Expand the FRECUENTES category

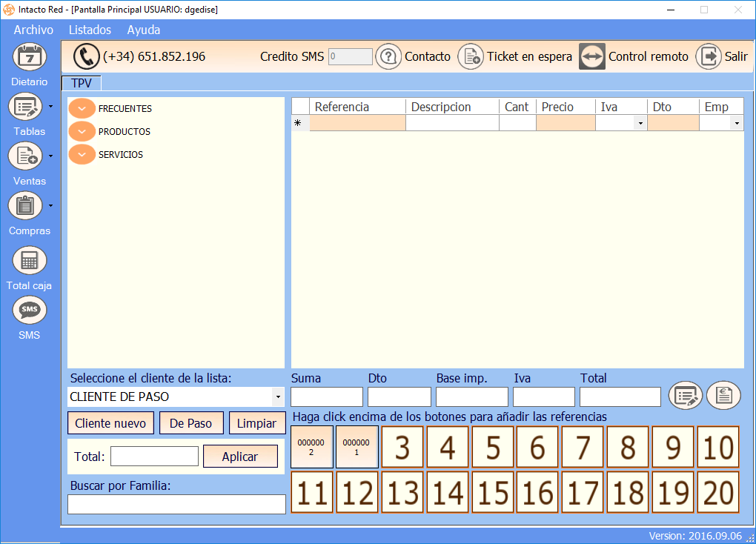tap(82, 108)
